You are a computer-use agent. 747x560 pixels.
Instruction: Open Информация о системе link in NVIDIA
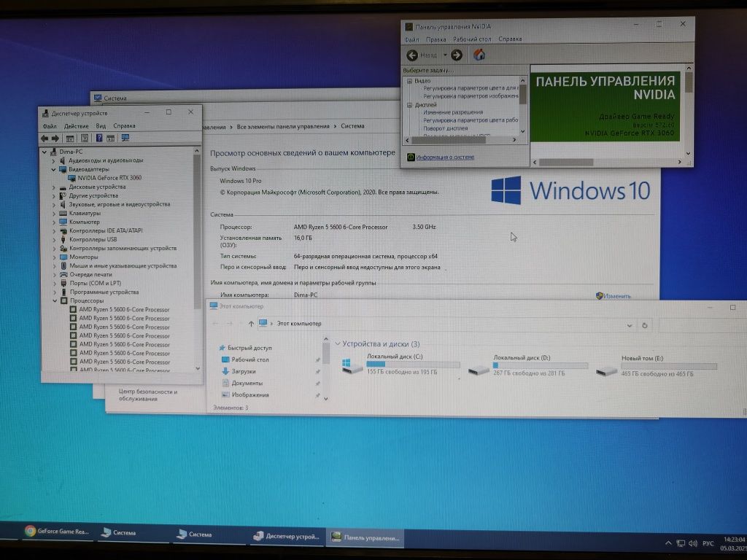point(445,157)
